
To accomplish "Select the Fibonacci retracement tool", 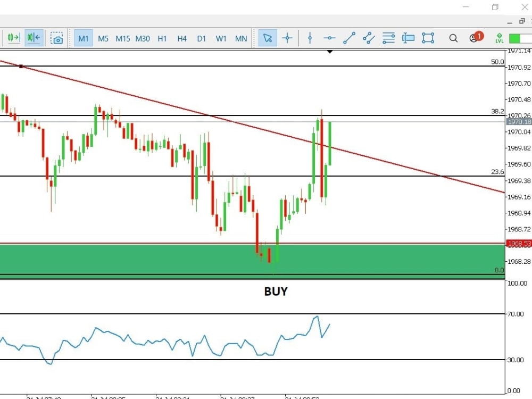I will tap(388, 38).
